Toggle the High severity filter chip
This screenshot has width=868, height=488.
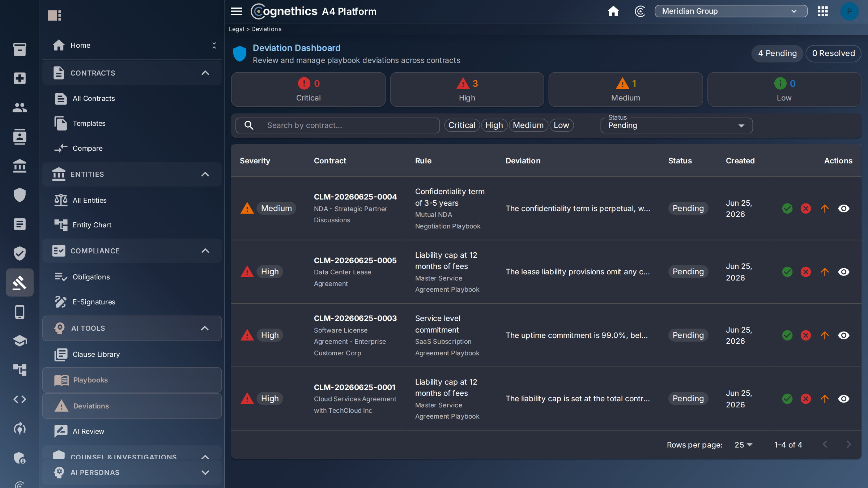[x=494, y=125]
